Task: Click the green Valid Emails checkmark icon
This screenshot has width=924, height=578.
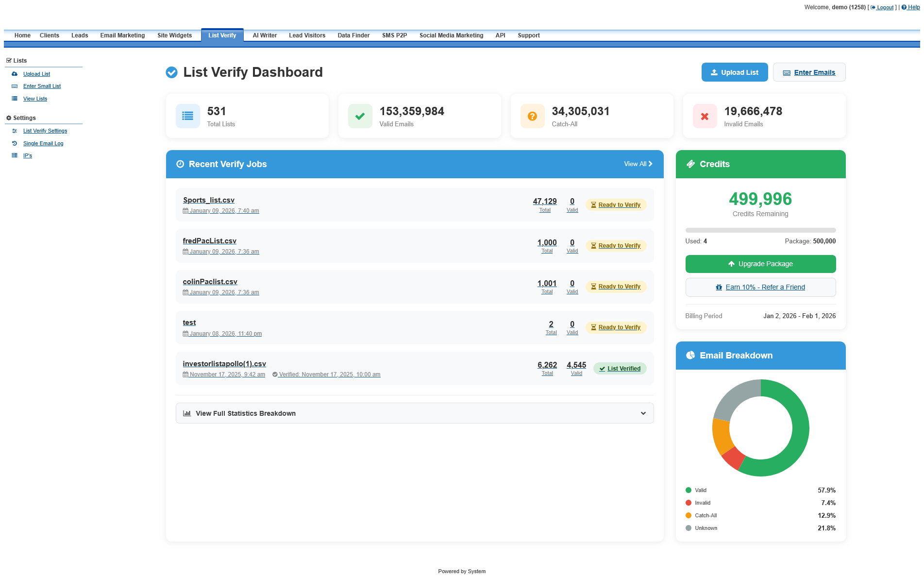Action: click(x=360, y=116)
